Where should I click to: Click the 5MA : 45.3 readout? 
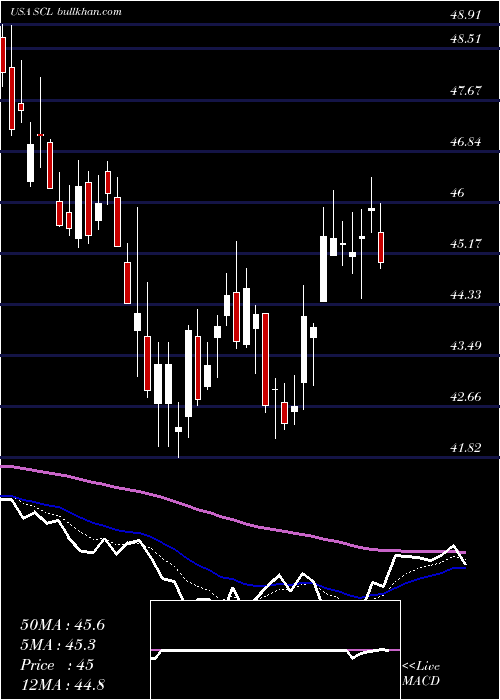(58, 645)
